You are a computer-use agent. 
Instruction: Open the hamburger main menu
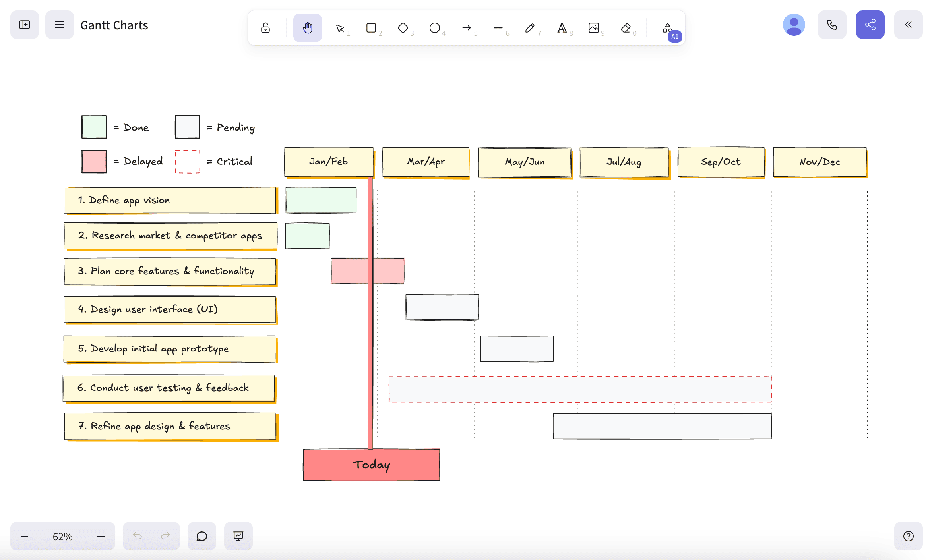tap(59, 24)
